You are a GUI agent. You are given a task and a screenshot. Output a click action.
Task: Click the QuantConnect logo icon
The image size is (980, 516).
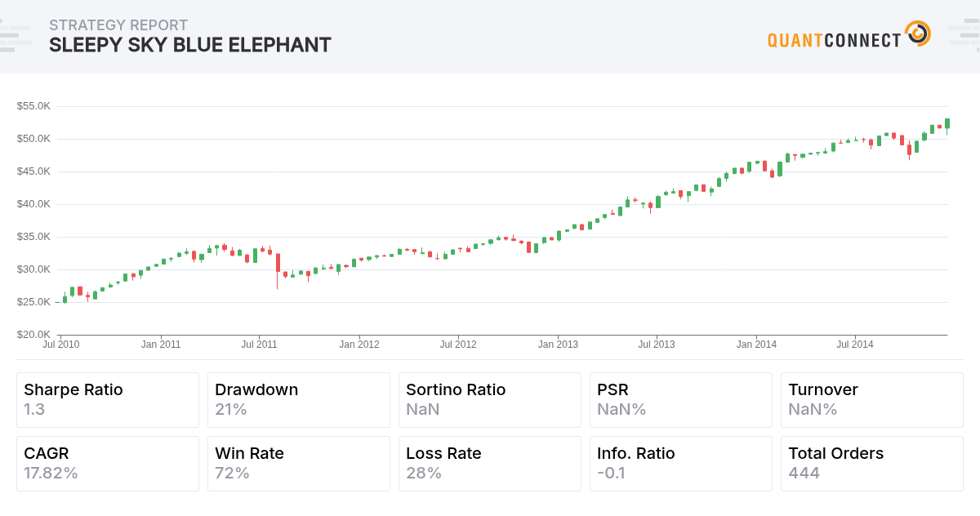(x=918, y=34)
